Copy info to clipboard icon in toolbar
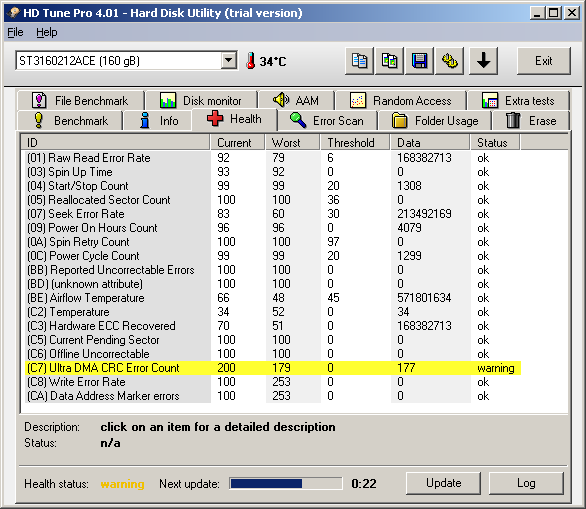This screenshot has height=509, width=586. [x=359, y=61]
